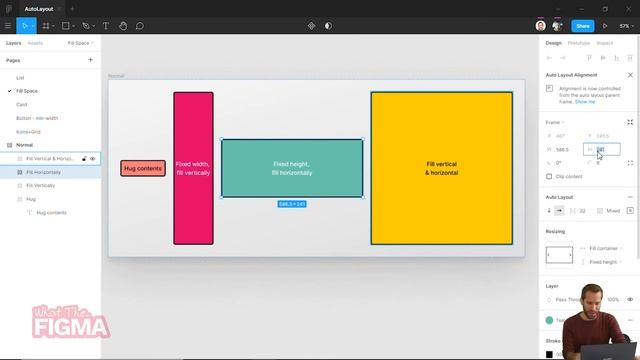Select the Move tool

24,26
